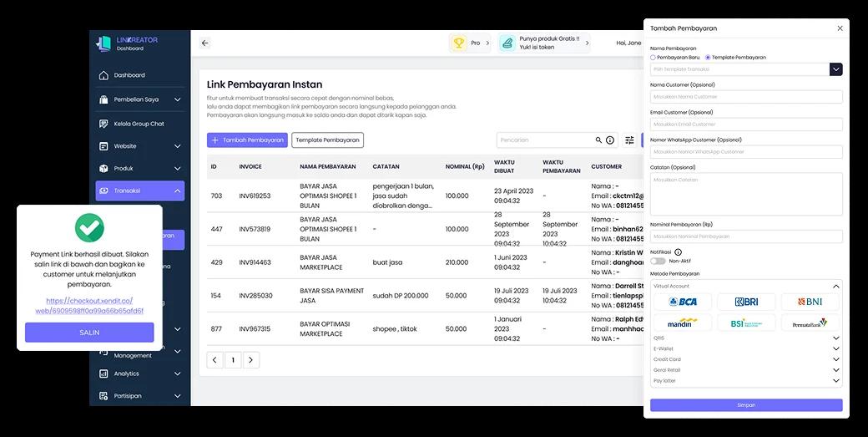Select Pembayaran Baru radio option

click(654, 58)
